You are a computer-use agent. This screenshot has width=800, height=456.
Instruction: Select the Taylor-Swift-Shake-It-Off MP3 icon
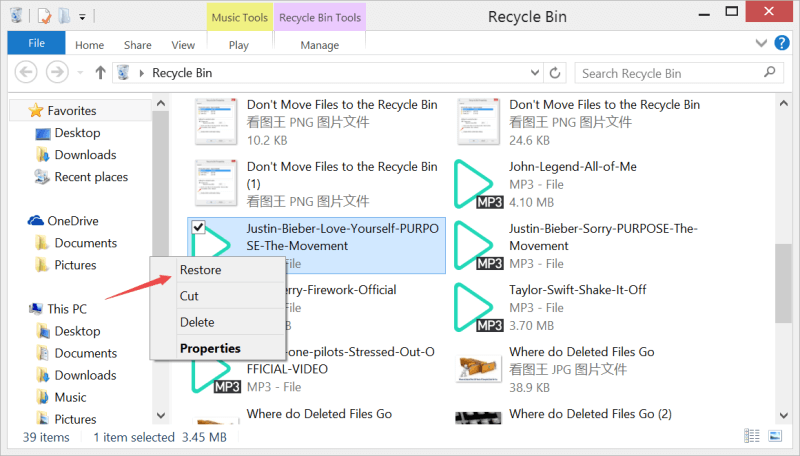pyautogui.click(x=478, y=308)
